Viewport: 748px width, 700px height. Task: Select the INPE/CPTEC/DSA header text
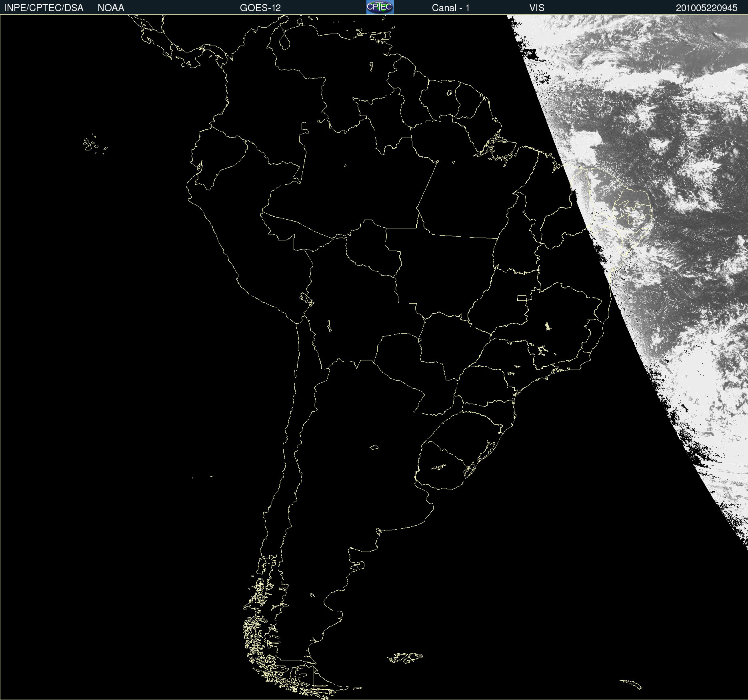click(x=44, y=8)
